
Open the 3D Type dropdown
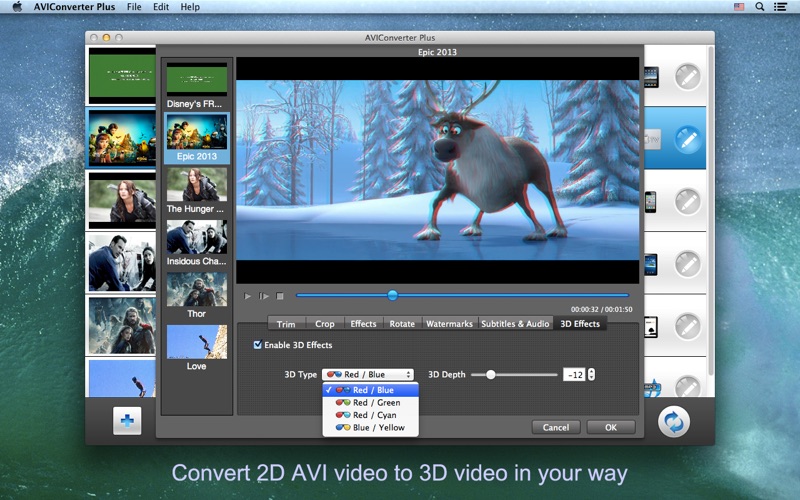click(367, 374)
